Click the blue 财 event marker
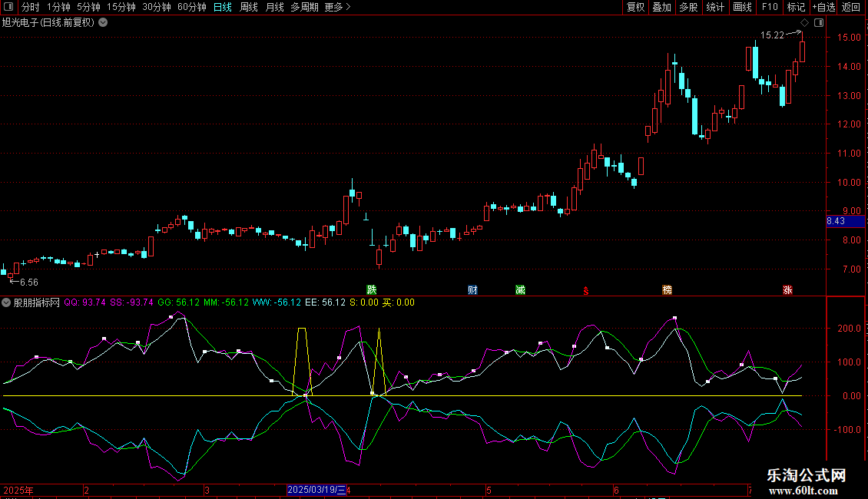The image size is (868, 499). [x=472, y=290]
